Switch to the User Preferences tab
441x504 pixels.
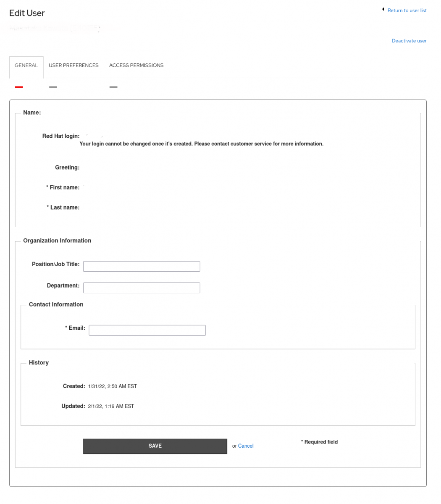coord(73,66)
